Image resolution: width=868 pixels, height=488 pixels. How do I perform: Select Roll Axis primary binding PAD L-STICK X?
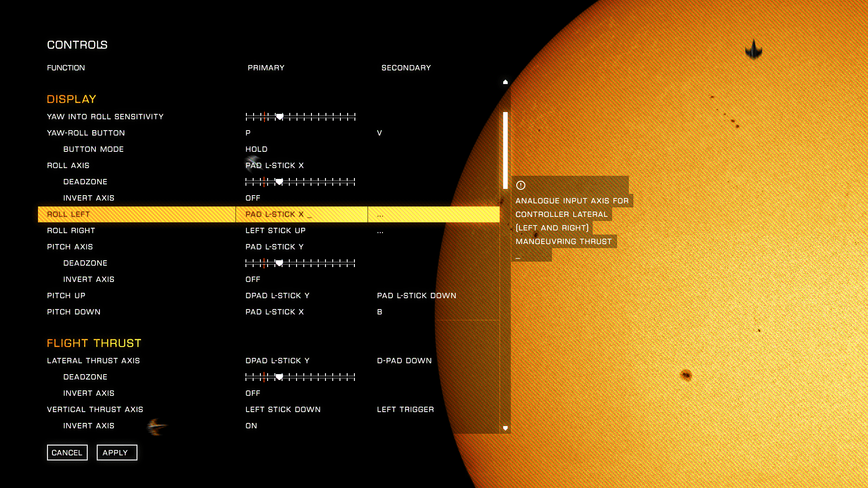click(274, 165)
